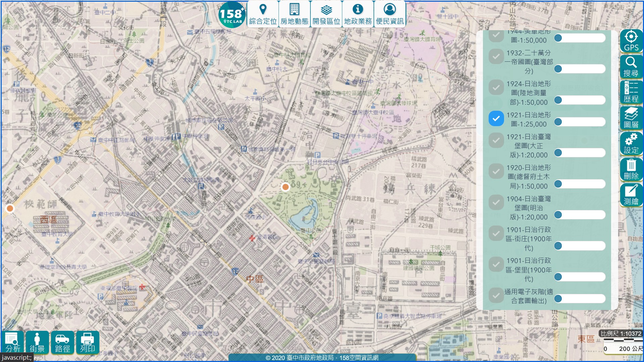Toggle 1944 美軍地形圖 1:50,000 layer checkbox

496,36
